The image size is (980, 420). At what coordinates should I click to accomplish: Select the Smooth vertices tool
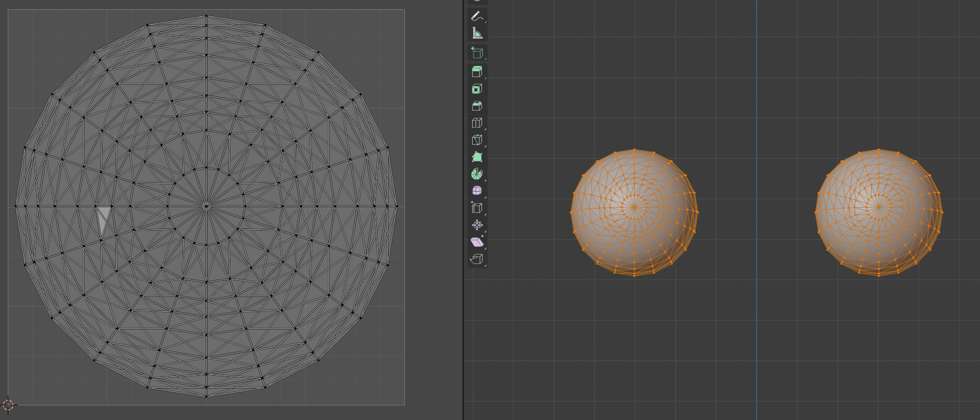tap(477, 191)
